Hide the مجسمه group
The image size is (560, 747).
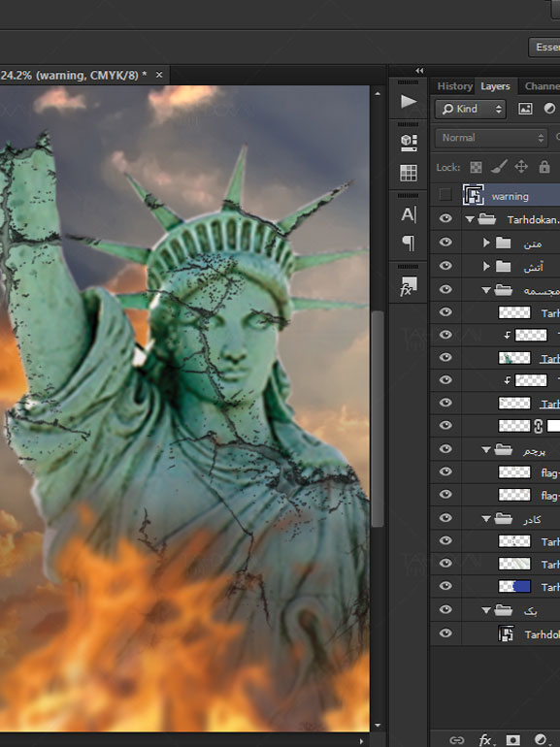(445, 289)
